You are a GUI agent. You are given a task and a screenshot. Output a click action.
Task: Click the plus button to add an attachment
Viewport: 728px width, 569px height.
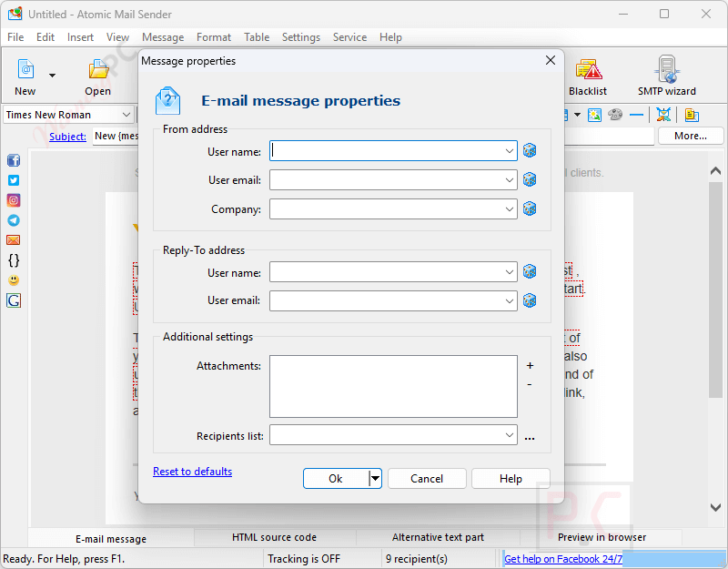[x=530, y=366]
